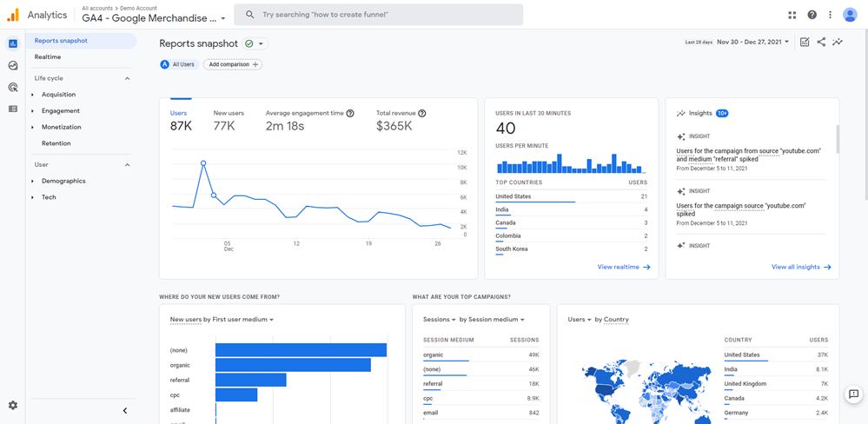Expand the Monetization tree item
868x424 pixels.
(x=33, y=127)
